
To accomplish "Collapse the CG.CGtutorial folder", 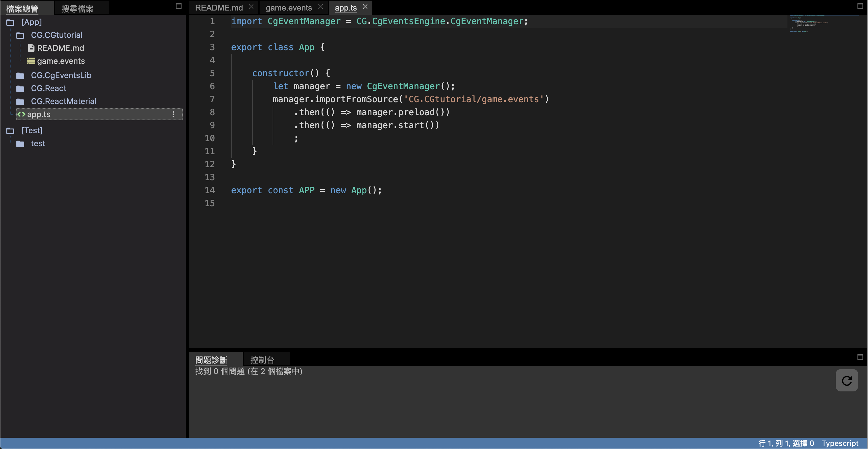I will pyautogui.click(x=20, y=35).
